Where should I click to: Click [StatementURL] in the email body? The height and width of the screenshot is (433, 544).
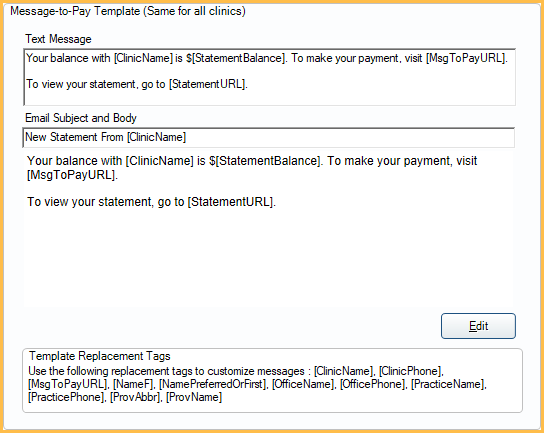(x=230, y=202)
